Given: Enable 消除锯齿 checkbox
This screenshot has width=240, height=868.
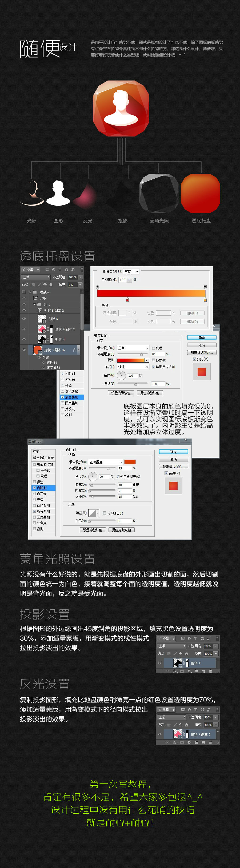Looking at the screenshot, I should pyautogui.click(x=105, y=513).
